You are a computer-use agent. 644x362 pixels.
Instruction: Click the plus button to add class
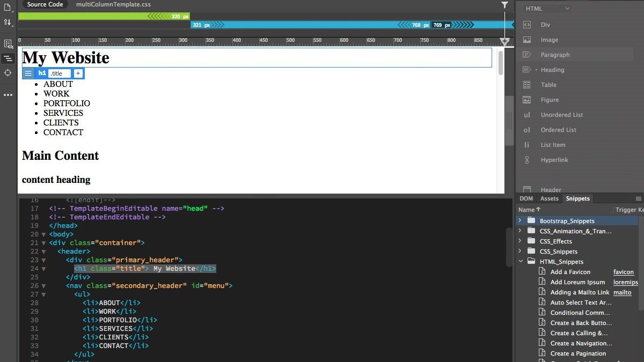(x=78, y=73)
